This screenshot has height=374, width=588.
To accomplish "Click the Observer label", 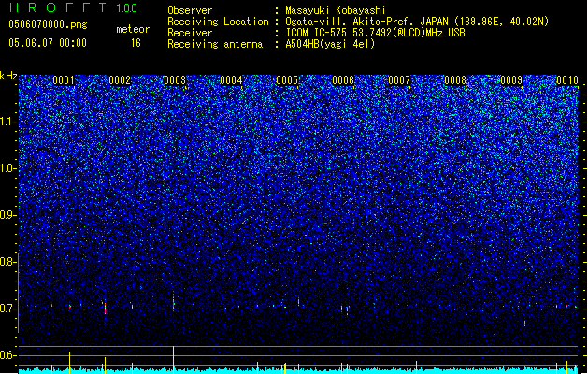I will pos(190,10).
